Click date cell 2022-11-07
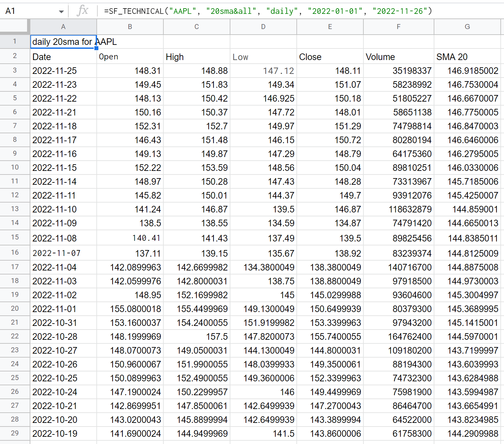Image resolution: width=504 pixels, height=444 pixels. pyautogui.click(x=63, y=253)
